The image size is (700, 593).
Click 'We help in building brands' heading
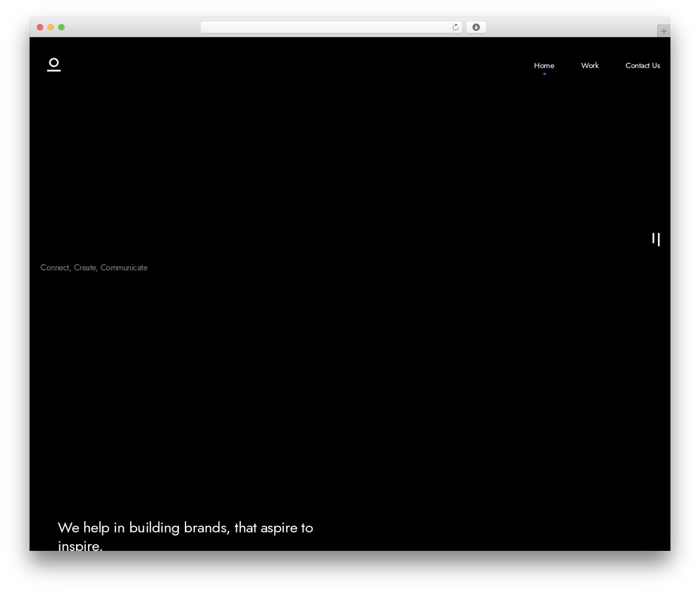click(x=185, y=536)
